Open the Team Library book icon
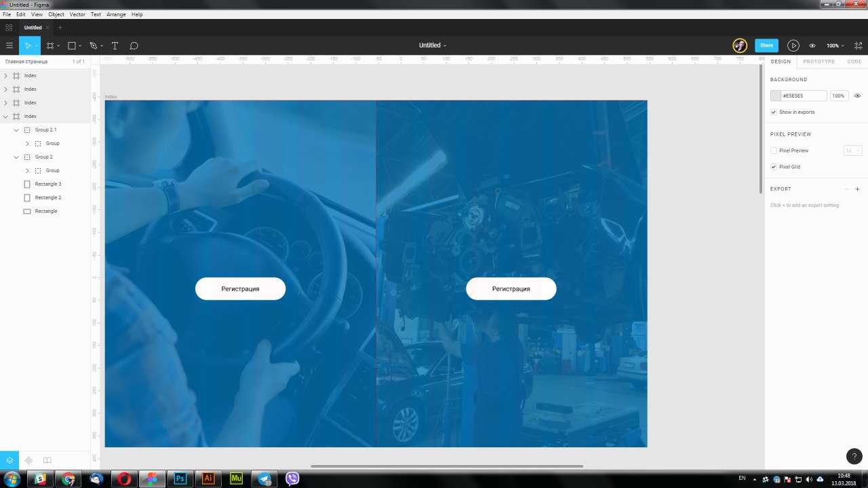The height and width of the screenshot is (488, 868). pyautogui.click(x=47, y=460)
